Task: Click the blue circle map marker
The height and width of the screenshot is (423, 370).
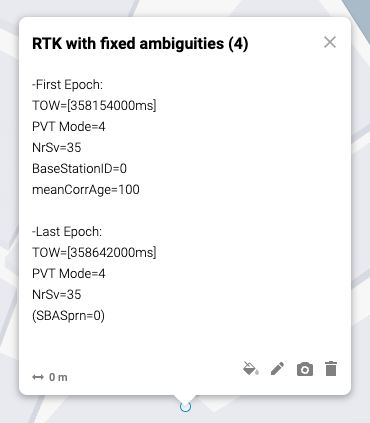Action: 185,406
